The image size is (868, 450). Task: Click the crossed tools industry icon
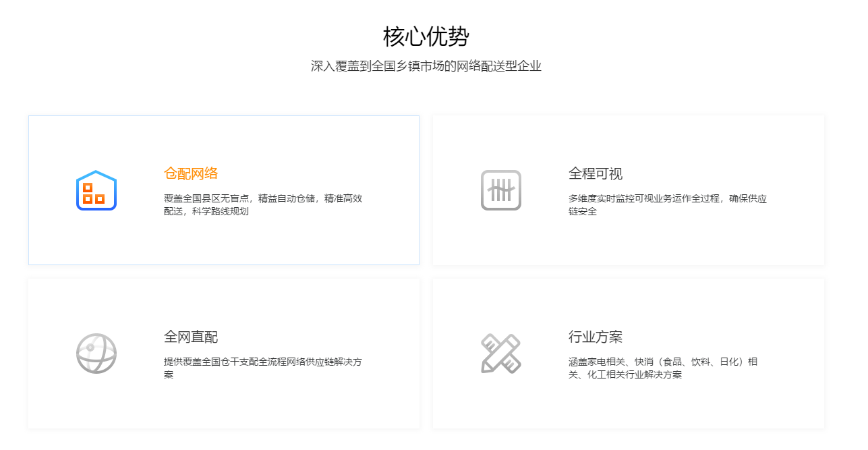[501, 353]
